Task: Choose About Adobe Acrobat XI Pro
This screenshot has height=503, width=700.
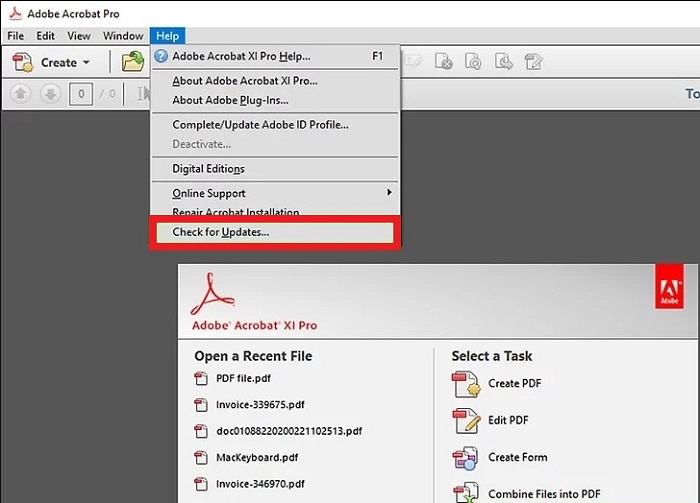Action: point(275,81)
